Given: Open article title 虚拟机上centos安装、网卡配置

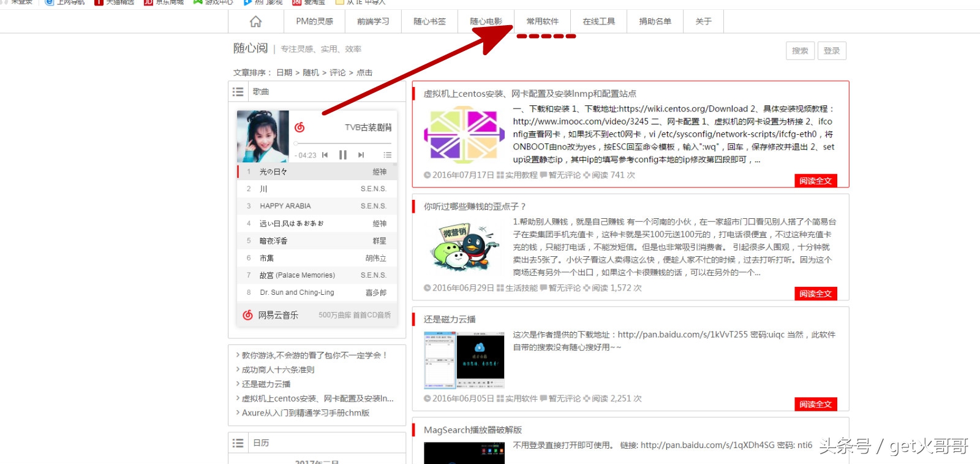Looking at the screenshot, I should [530, 94].
